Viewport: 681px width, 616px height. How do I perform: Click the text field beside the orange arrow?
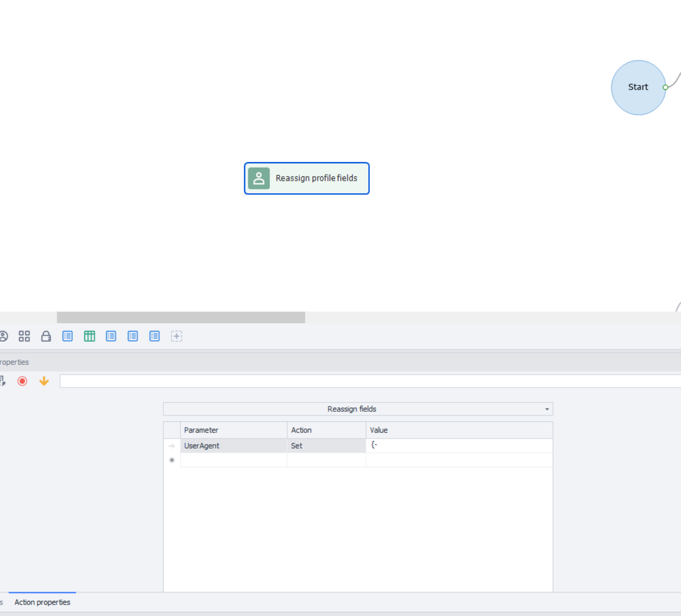[x=370, y=381]
